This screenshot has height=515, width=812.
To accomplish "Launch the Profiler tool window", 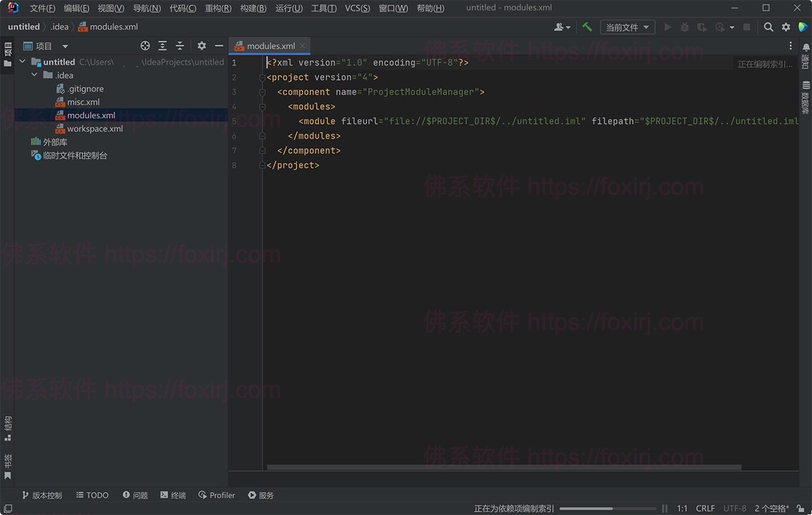I will coord(216,495).
